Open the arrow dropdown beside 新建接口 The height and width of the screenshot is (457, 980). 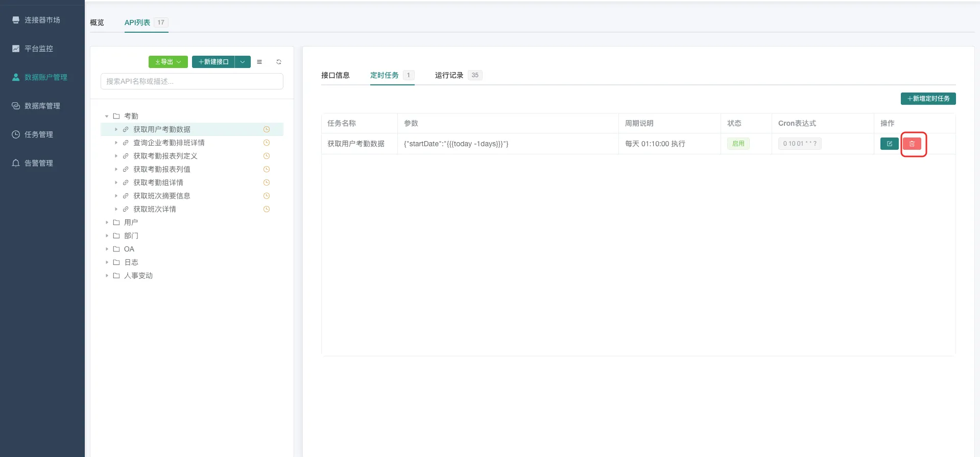point(243,62)
